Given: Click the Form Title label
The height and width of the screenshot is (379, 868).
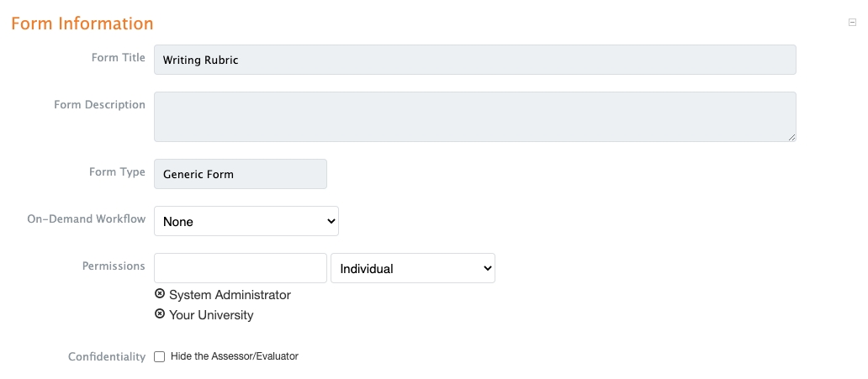Looking at the screenshot, I should tap(119, 58).
